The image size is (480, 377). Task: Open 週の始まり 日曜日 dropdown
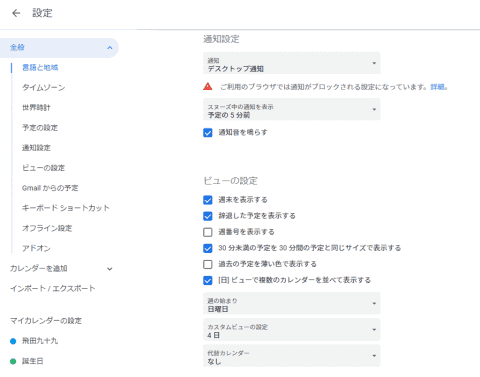coord(292,303)
